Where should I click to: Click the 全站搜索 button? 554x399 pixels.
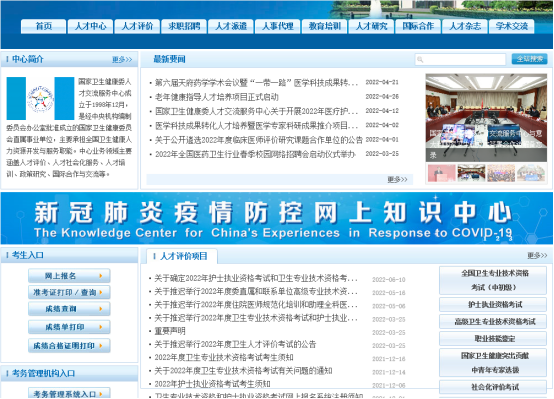coord(529,59)
